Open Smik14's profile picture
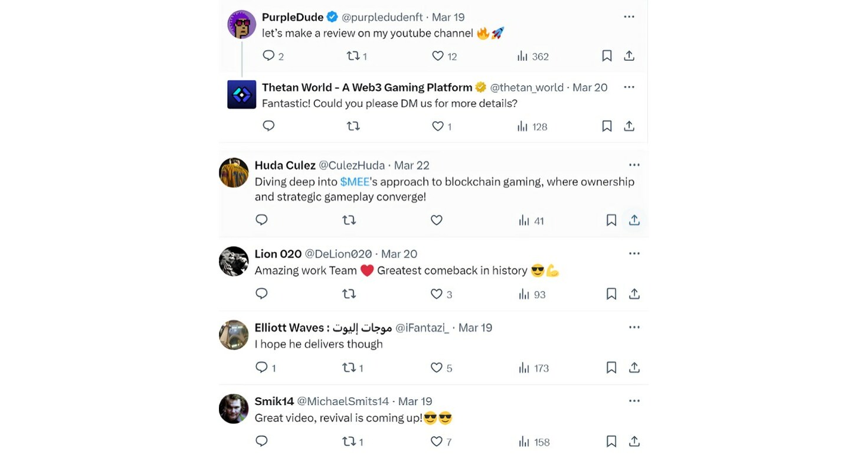Screen dimensions: 868x454 tap(234, 409)
